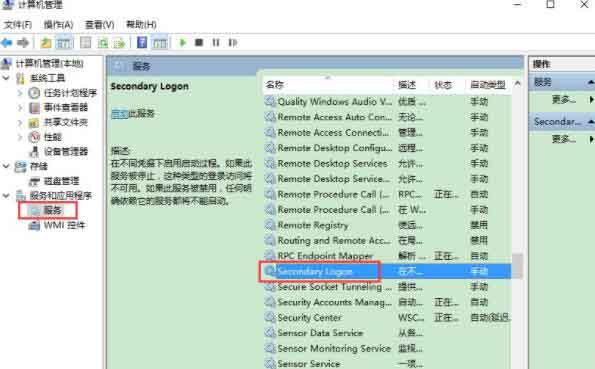Image resolution: width=595 pixels, height=369 pixels.
Task: Expand the 事件查看器 tree node
Action: pyautogui.click(x=20, y=107)
